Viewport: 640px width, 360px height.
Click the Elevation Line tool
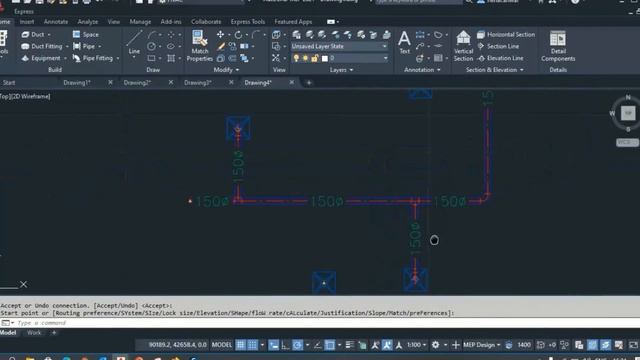[x=500, y=58]
